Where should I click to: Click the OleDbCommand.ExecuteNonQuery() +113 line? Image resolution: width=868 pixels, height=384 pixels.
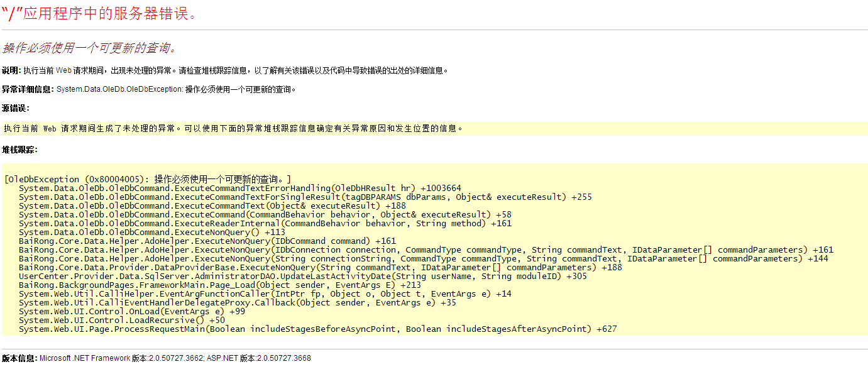click(x=152, y=232)
